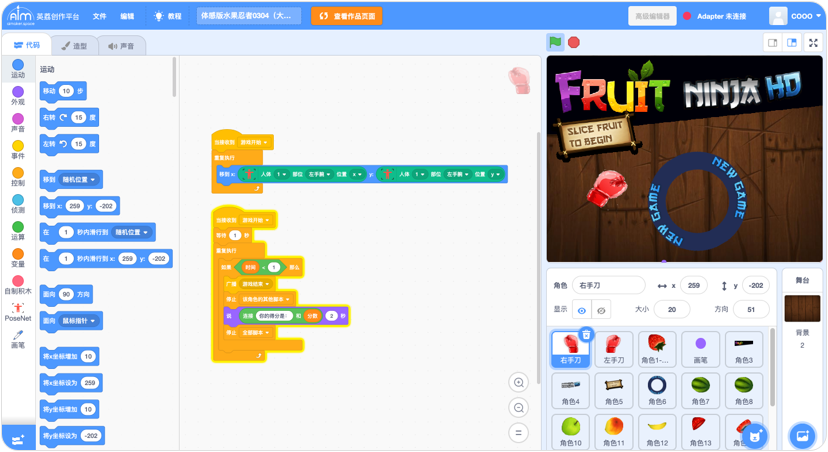Click the block palette scrollbar
828x452 pixels.
[x=174, y=77]
